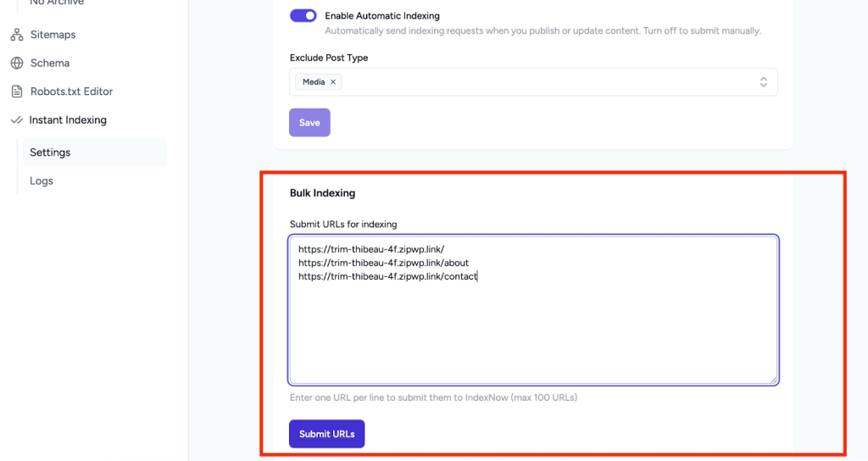Click the Instant Indexing double-check icon
Screen dimensions: 868x461
pyautogui.click(x=17, y=120)
